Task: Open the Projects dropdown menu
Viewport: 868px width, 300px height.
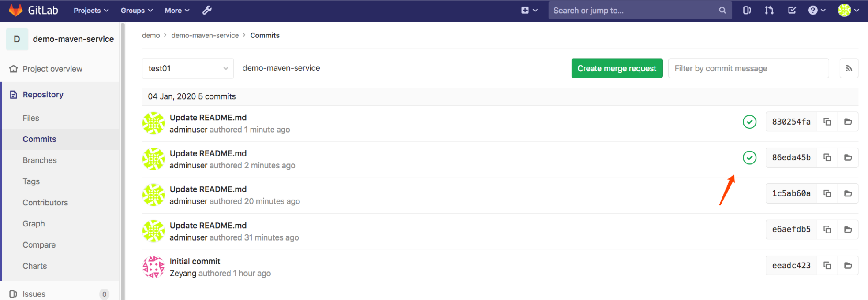Action: (x=91, y=10)
